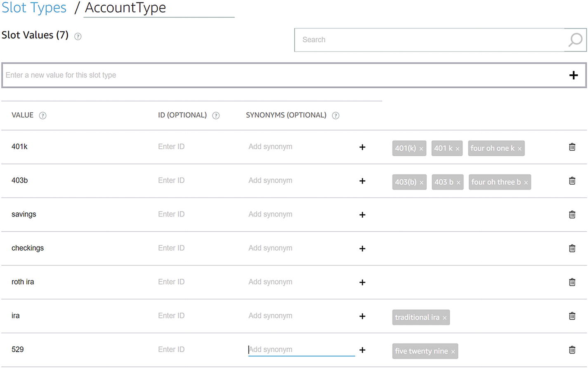Screen dimensions: 588x368
Task: Delete the 401k slot value
Action: tap(572, 147)
